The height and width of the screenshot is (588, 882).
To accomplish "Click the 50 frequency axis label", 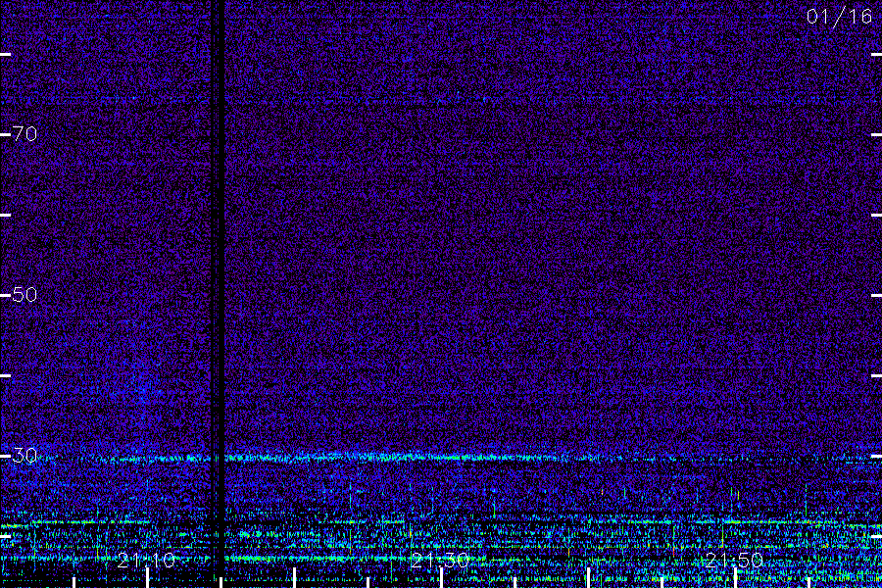I will click(24, 294).
